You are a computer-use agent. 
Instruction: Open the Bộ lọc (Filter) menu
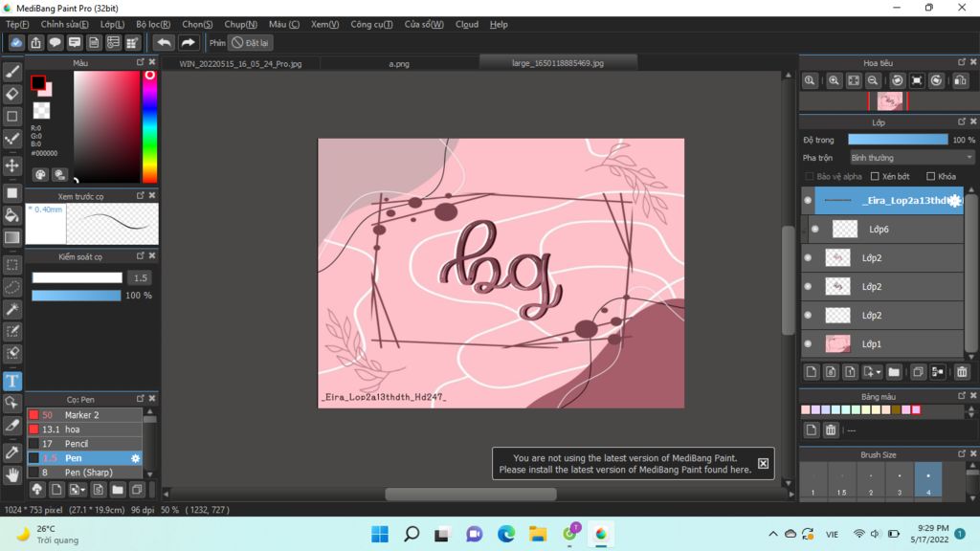pos(153,24)
